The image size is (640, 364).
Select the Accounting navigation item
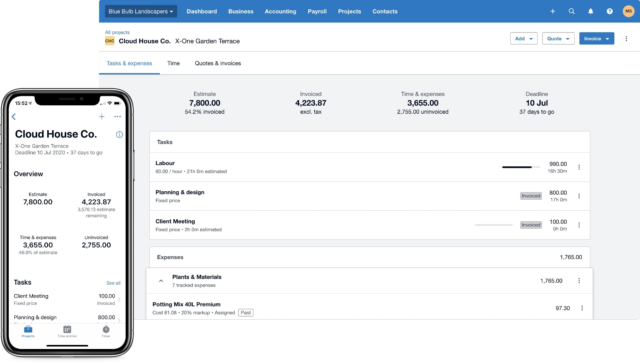(280, 11)
